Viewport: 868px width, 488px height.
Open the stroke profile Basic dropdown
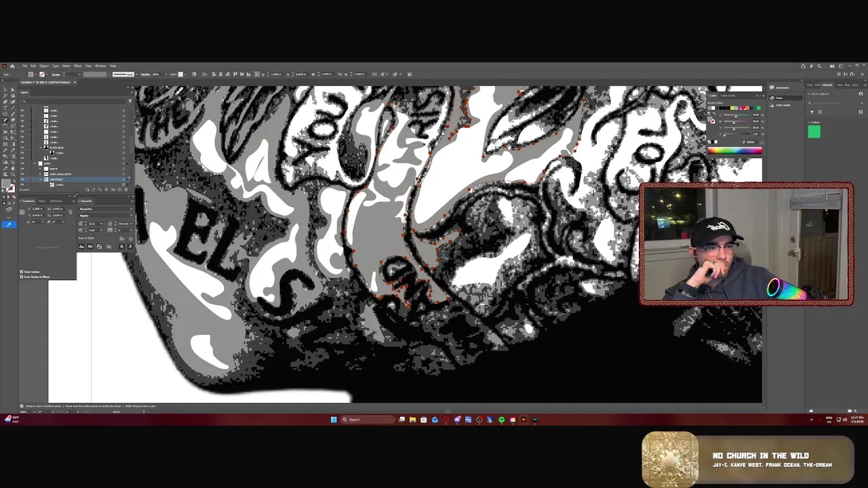[136, 74]
